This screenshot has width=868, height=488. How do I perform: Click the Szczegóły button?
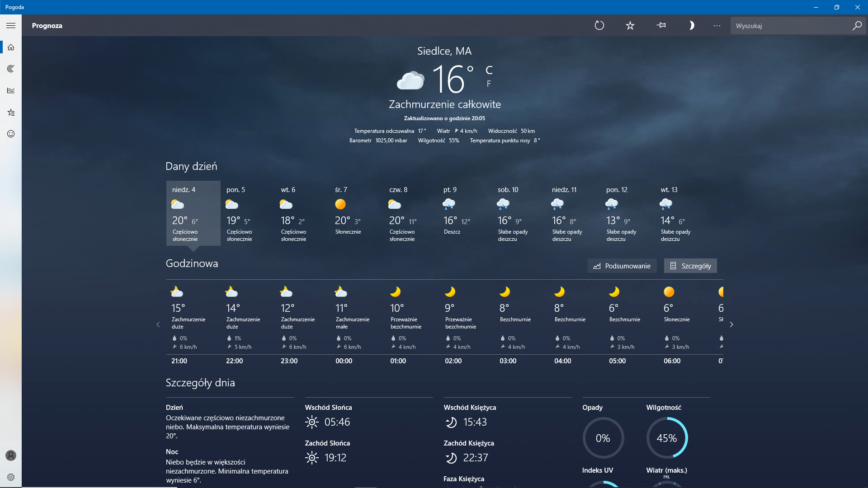[690, 266]
